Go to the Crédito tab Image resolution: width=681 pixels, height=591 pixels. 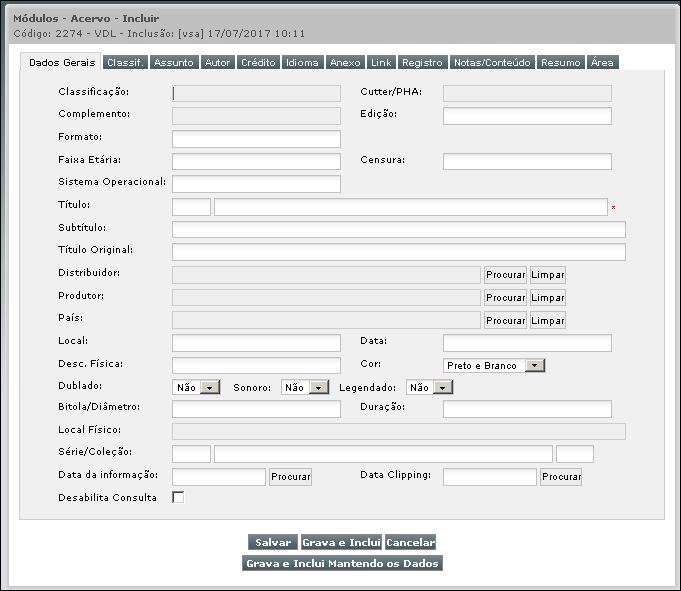[x=258, y=62]
